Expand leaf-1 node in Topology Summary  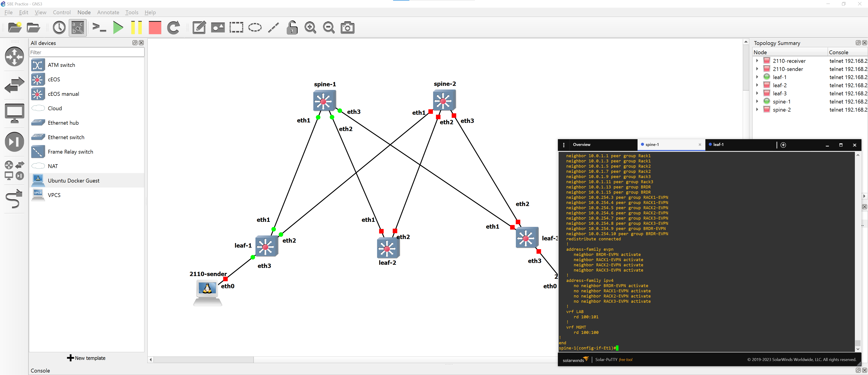pyautogui.click(x=757, y=77)
